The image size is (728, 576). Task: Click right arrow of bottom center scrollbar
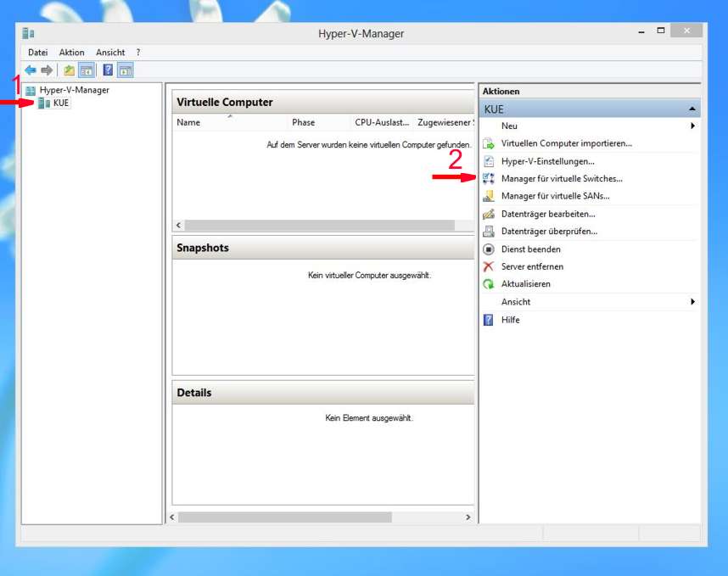point(468,517)
